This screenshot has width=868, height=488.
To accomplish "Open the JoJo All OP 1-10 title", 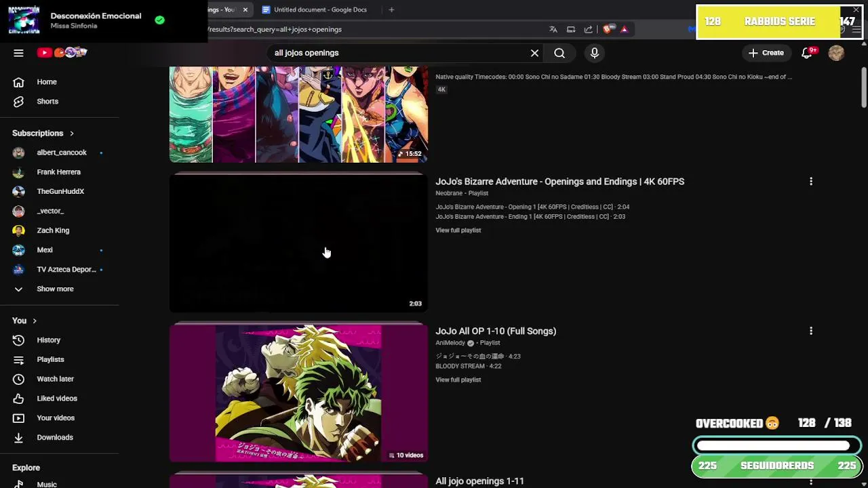I will tap(496, 331).
